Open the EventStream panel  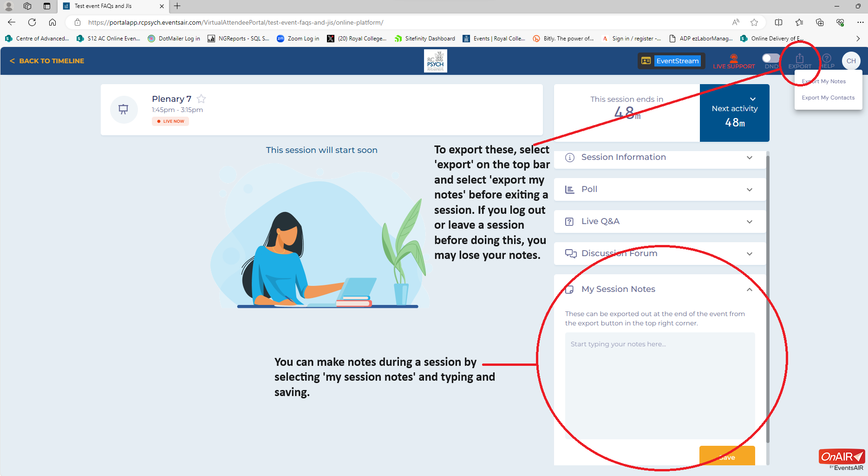[671, 61]
